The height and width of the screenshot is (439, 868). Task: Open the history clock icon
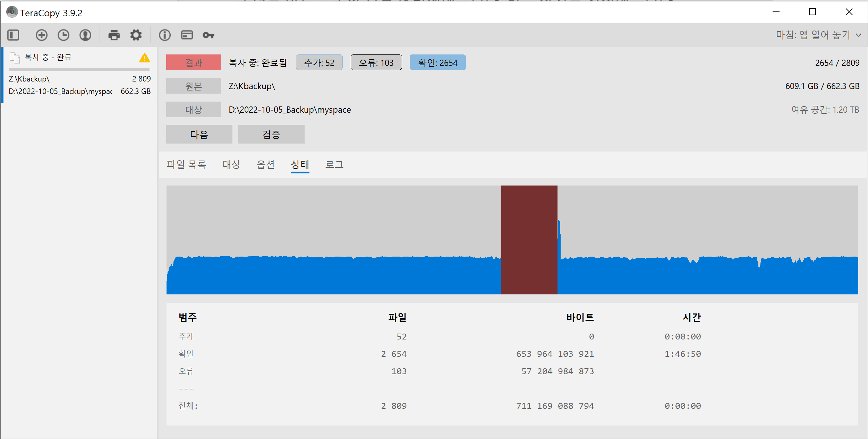point(63,35)
